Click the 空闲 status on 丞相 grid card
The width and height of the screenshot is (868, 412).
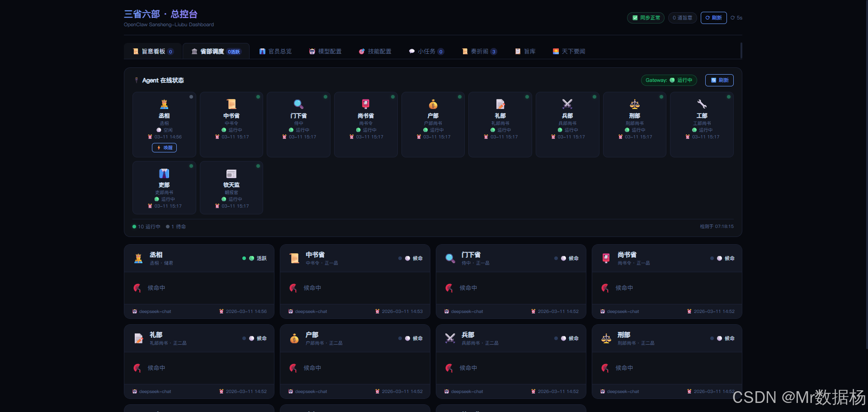165,130
